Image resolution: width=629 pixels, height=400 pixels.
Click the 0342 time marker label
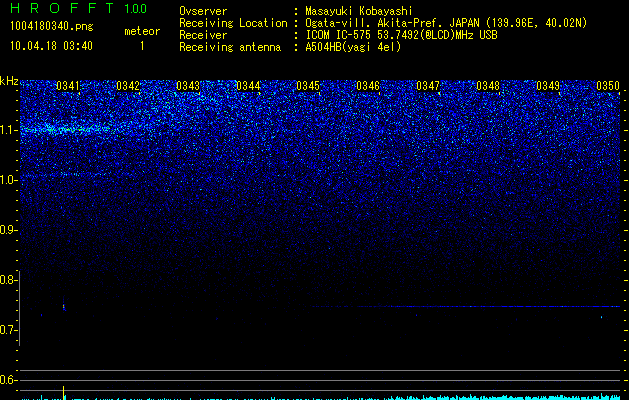[128, 86]
